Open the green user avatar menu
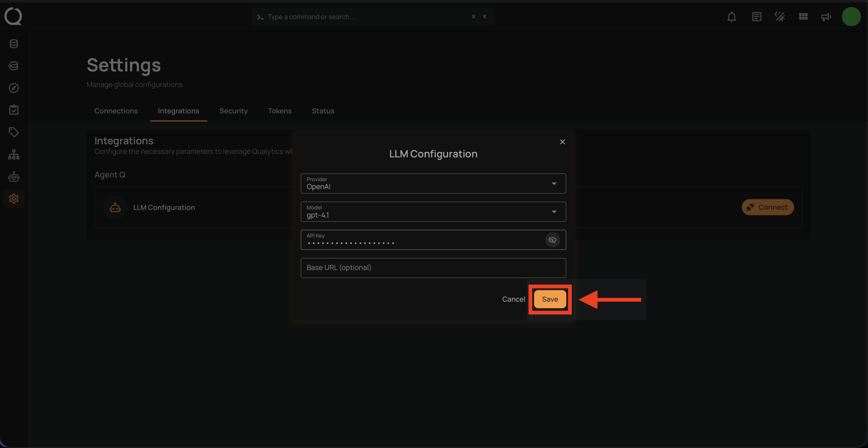Screen dimensions: 868x448 pos(851,17)
